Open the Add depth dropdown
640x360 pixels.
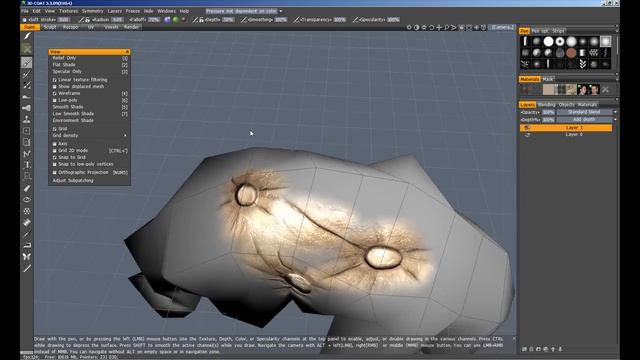point(587,120)
